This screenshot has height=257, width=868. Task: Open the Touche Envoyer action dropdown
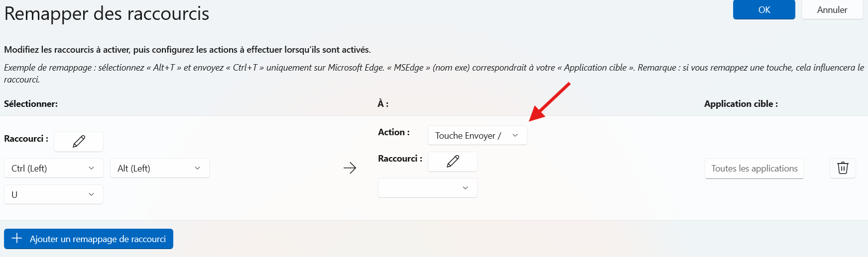(477, 135)
